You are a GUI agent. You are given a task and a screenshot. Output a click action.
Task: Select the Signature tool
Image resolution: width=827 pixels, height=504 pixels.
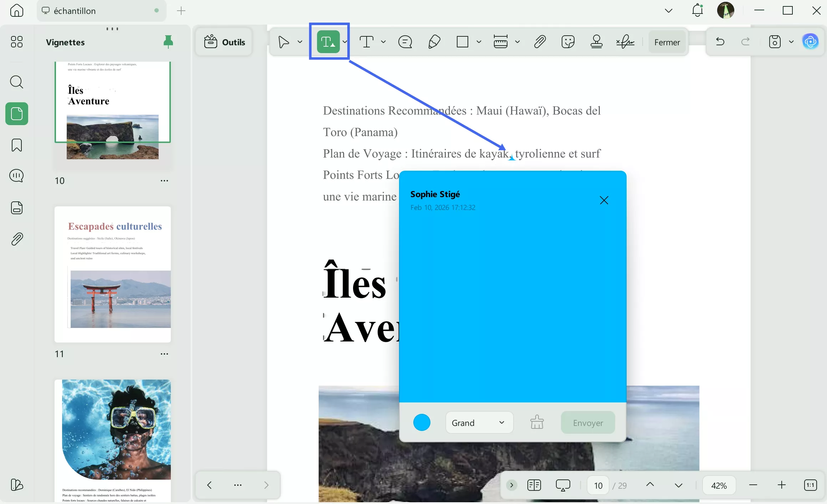[x=625, y=42]
